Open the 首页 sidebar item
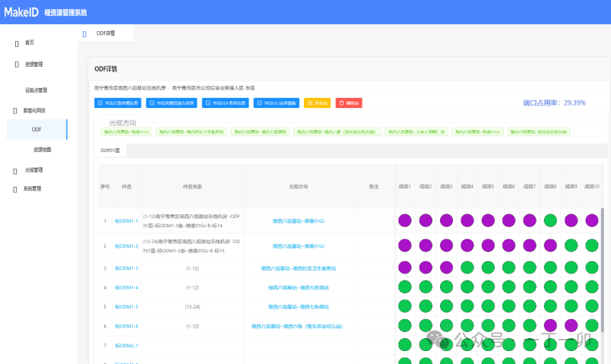611x364 pixels. pyautogui.click(x=30, y=43)
